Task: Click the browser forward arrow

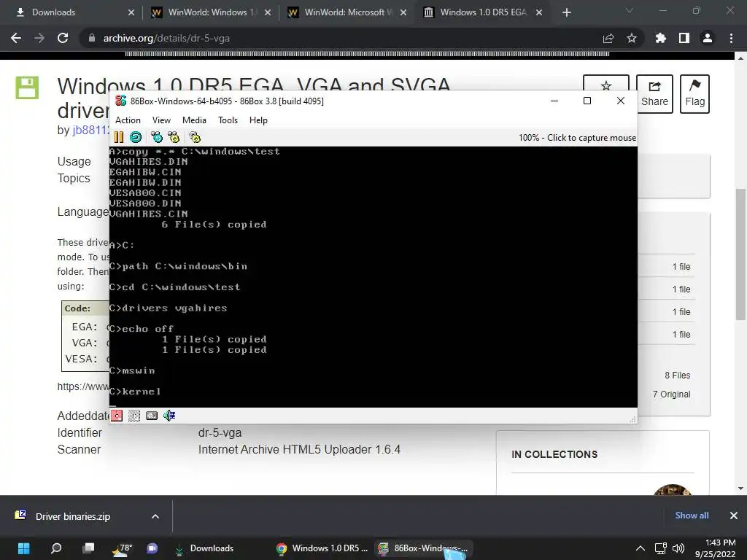Action: coord(39,38)
